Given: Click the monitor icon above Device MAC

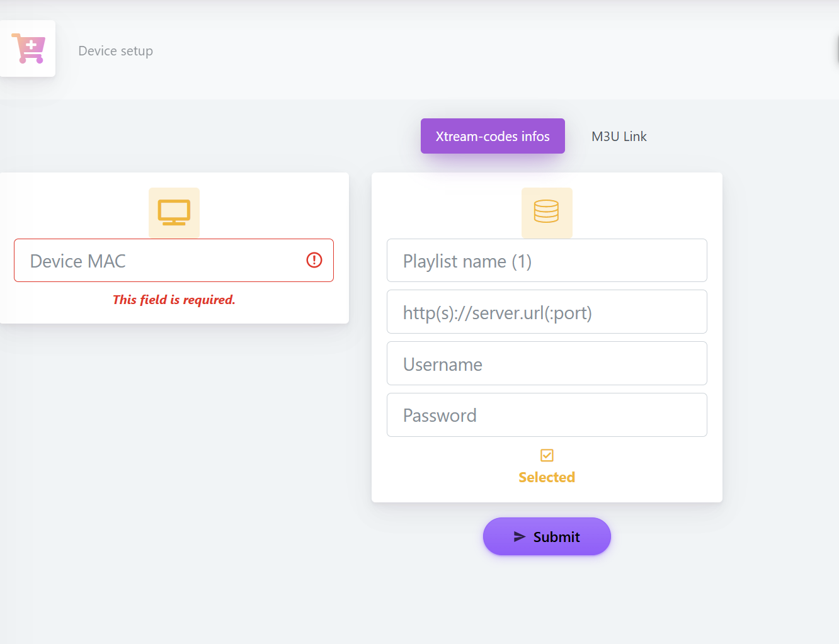Looking at the screenshot, I should [174, 213].
